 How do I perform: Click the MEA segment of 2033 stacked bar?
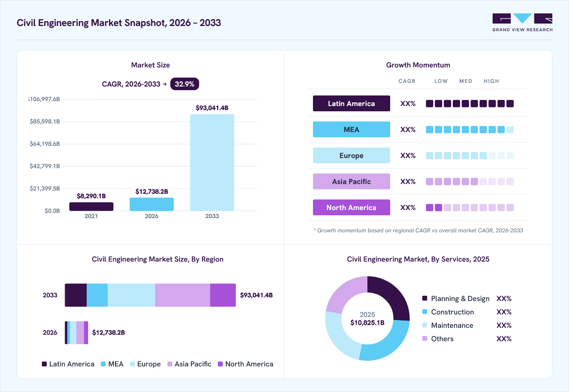[x=97, y=295]
